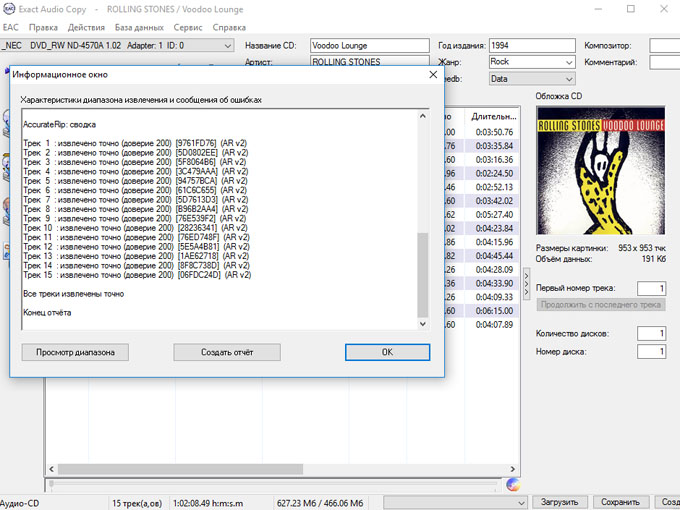Click the Сохранить button
Image resolution: width=680 pixels, height=510 pixels.
point(620,502)
